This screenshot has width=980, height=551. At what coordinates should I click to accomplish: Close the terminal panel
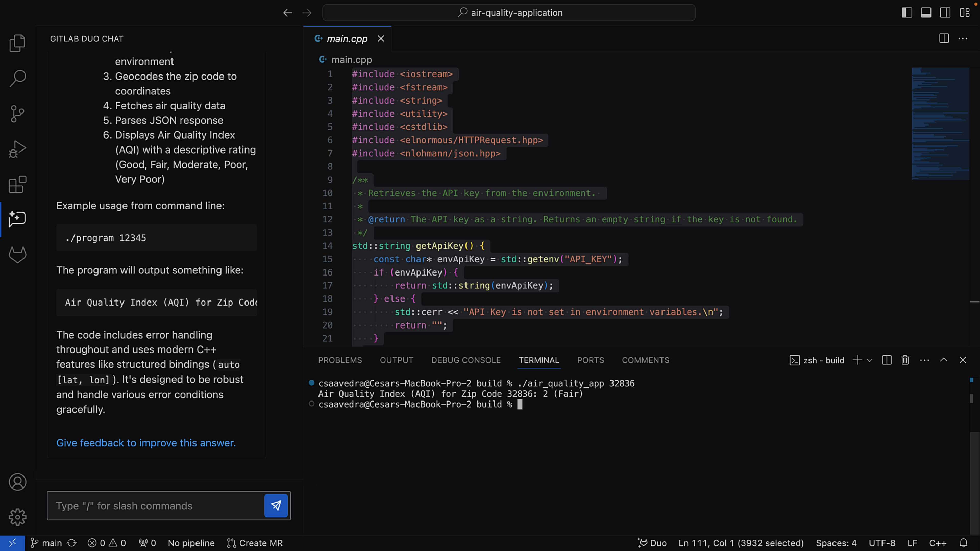963,360
